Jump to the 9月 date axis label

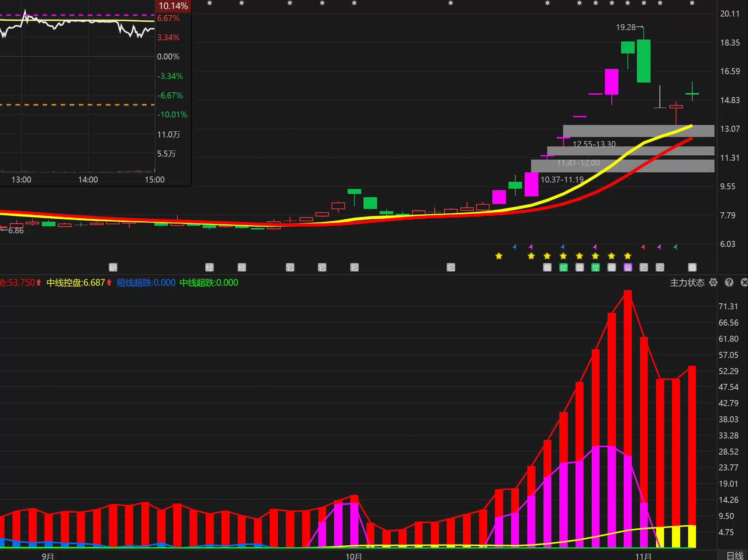click(48, 556)
